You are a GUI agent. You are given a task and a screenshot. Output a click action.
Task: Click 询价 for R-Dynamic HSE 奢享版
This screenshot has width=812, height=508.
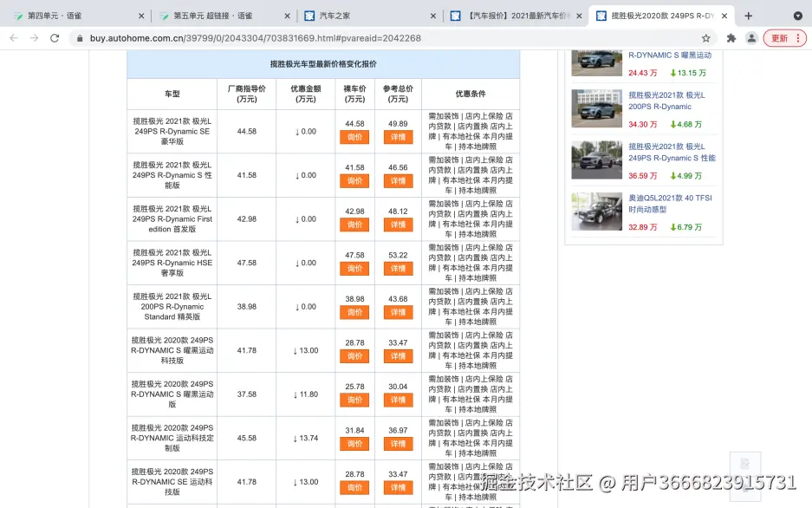354,269
